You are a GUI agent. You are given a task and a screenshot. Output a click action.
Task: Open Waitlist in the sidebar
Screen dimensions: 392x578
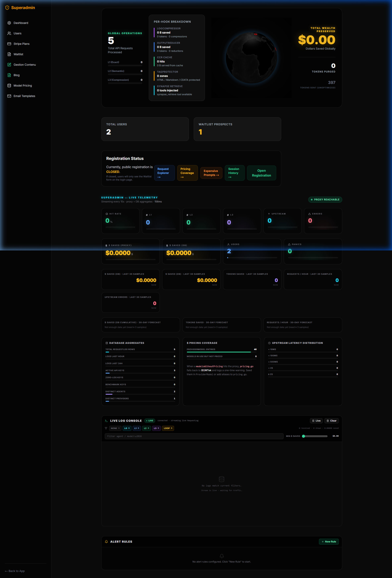tap(26, 54)
